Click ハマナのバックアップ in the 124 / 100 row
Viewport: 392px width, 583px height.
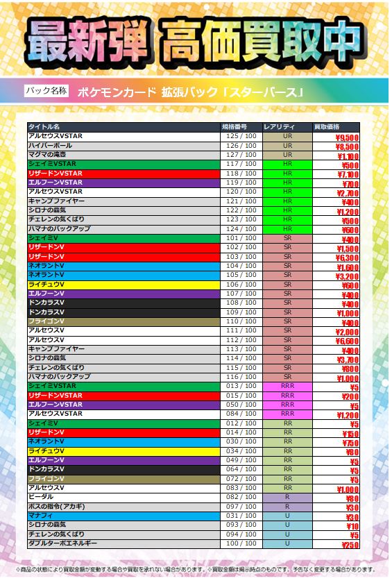click(60, 228)
